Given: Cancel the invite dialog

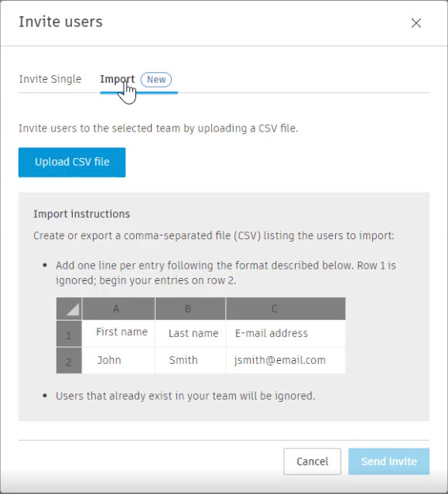Looking at the screenshot, I should pos(313,461).
